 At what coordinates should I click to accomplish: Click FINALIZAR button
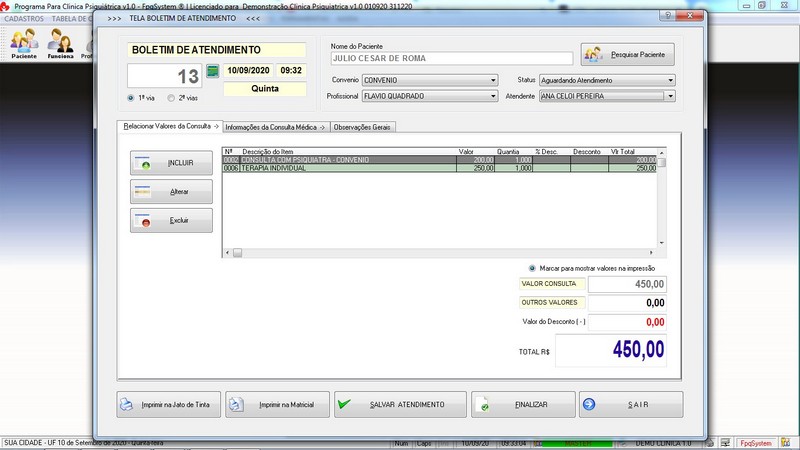click(523, 405)
